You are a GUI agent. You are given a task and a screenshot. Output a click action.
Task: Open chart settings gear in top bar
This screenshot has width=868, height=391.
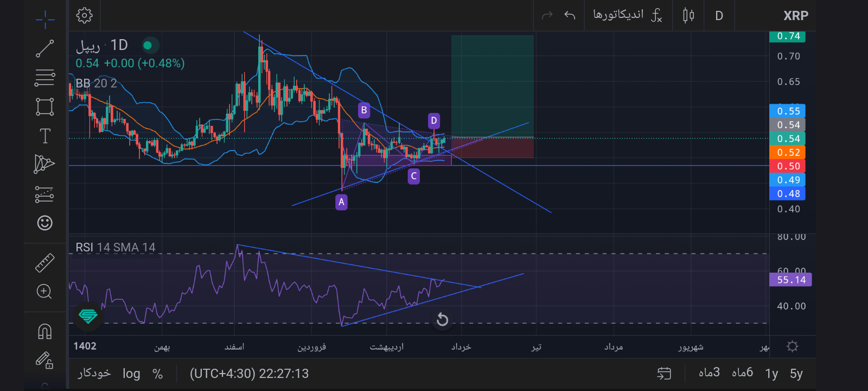pos(84,15)
